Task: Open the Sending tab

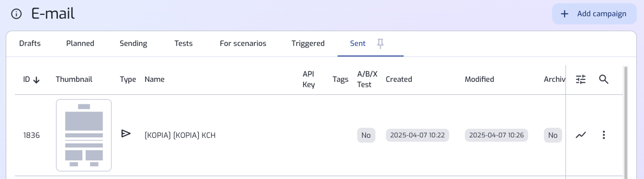Action: (x=133, y=44)
